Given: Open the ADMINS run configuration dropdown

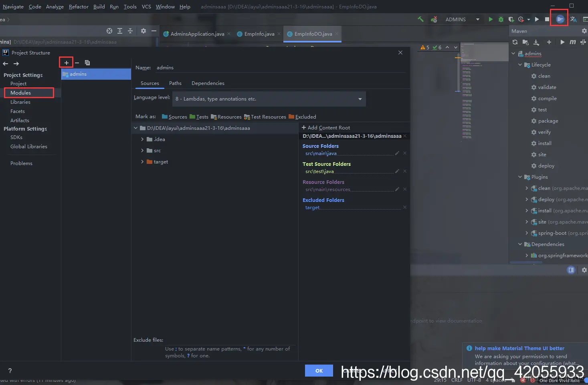Looking at the screenshot, I should click(462, 19).
